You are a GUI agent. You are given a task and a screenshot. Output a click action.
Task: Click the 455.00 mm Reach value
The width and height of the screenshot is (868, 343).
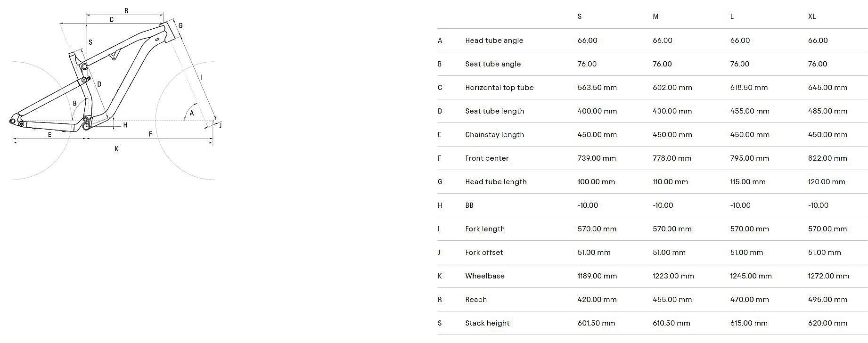[672, 300]
